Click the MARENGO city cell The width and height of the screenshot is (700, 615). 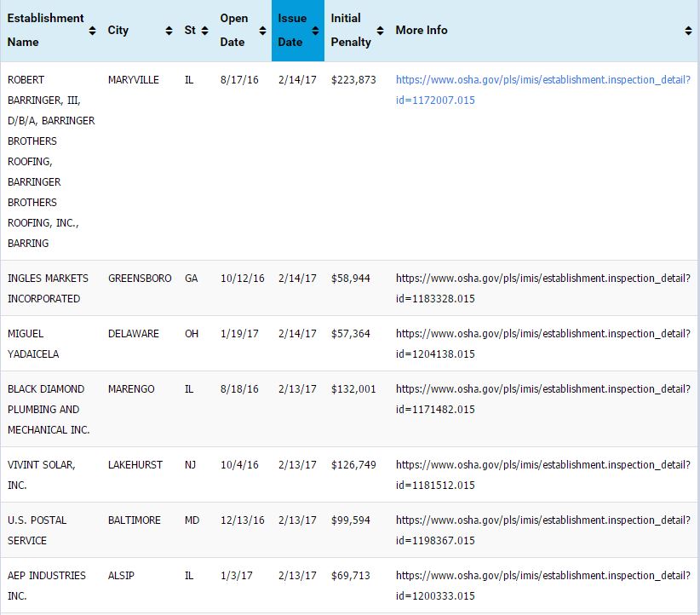coord(131,389)
